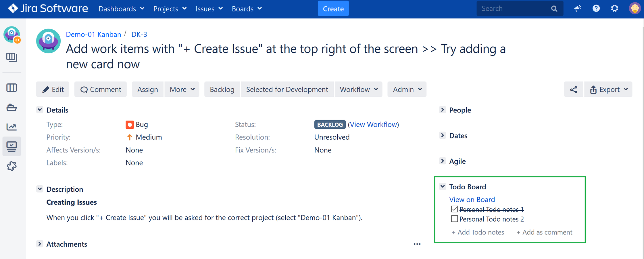Screen dimensions: 644x259
Task: Click the Unresolved resolution value
Action: click(x=332, y=137)
